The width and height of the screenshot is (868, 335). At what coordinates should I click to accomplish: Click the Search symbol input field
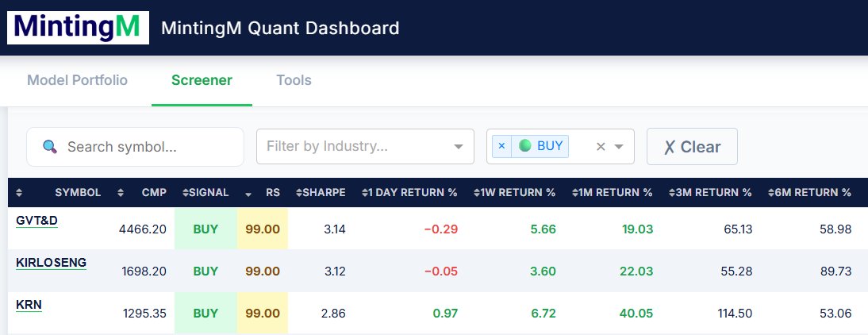click(135, 147)
